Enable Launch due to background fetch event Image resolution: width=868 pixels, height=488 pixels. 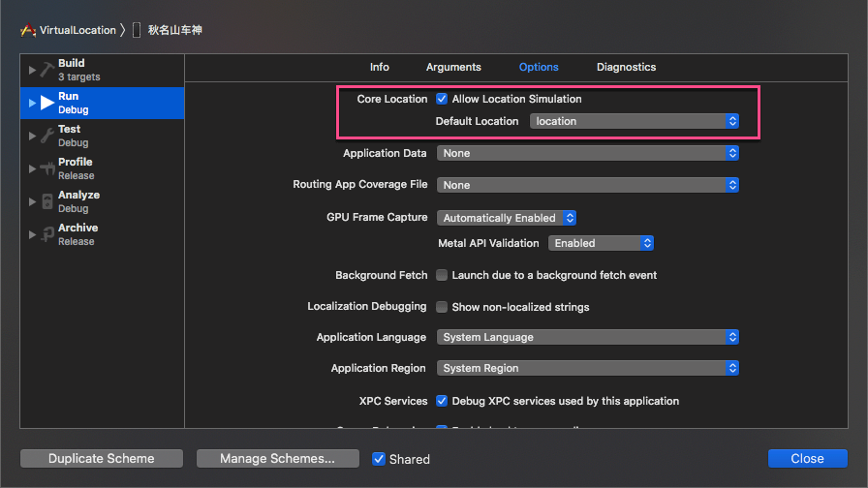click(x=442, y=275)
